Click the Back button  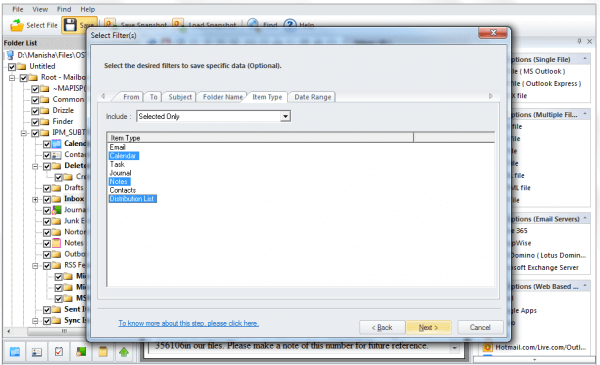coord(382,328)
